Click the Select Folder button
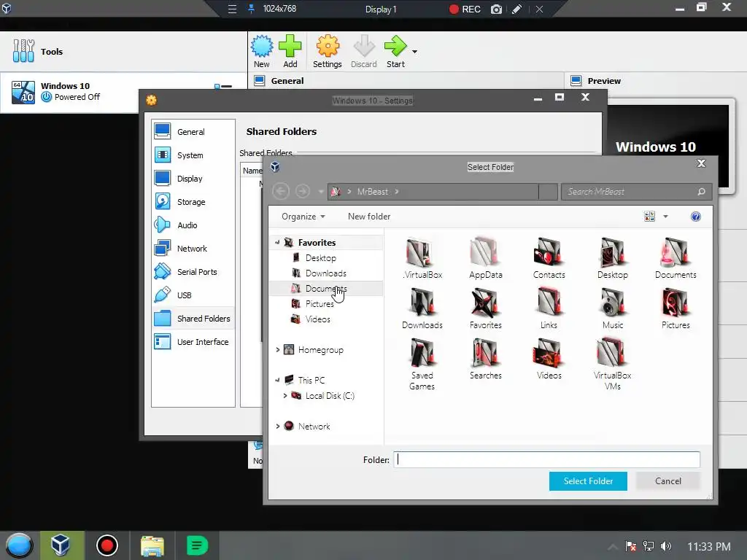 tap(588, 481)
